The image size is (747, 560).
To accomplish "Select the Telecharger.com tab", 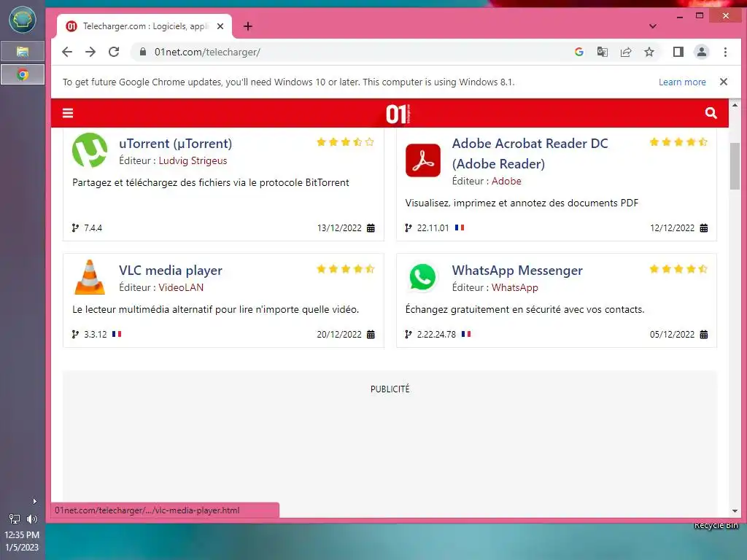I will pyautogui.click(x=144, y=26).
